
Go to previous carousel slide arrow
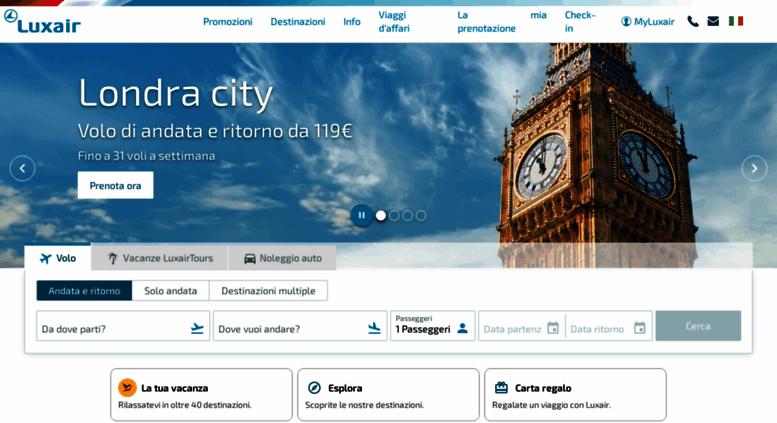pyautogui.click(x=22, y=168)
